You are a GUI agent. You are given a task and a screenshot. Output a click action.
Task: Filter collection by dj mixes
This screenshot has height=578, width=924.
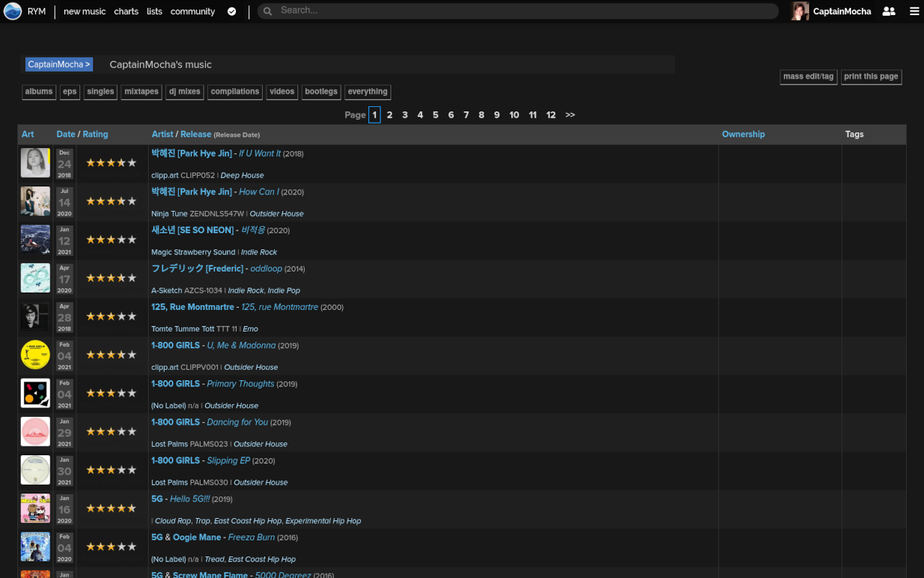184,92
